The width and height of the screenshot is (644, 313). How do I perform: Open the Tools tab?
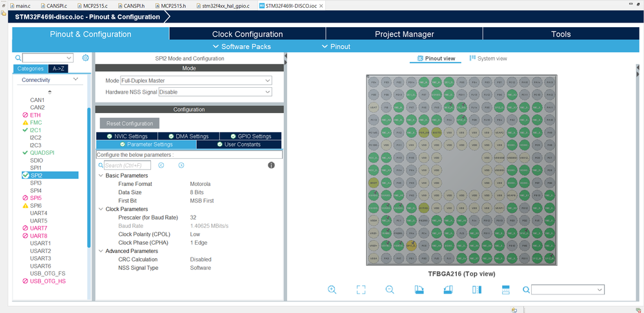click(x=561, y=34)
